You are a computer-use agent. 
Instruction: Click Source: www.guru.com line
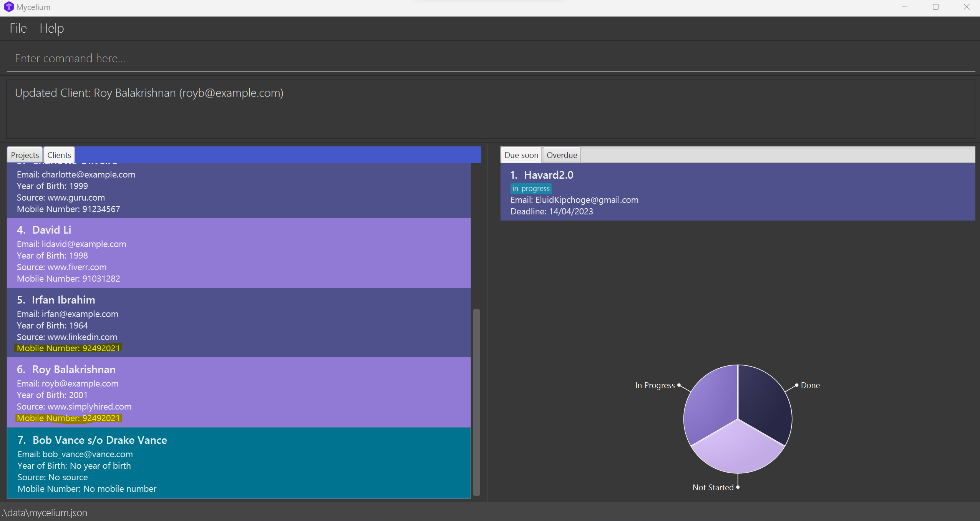click(61, 197)
